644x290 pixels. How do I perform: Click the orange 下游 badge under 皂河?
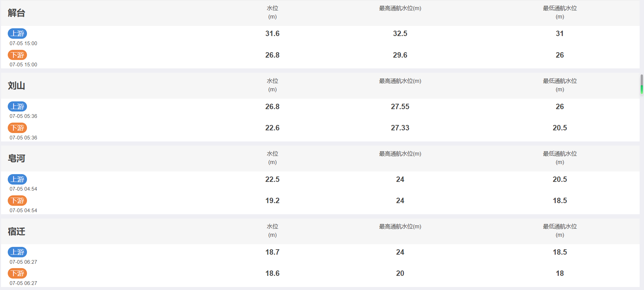(x=18, y=200)
